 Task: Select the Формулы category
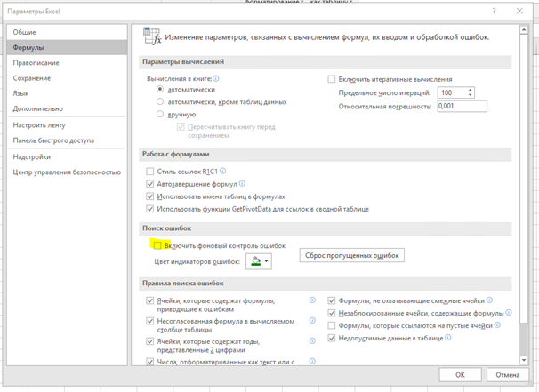(x=67, y=47)
